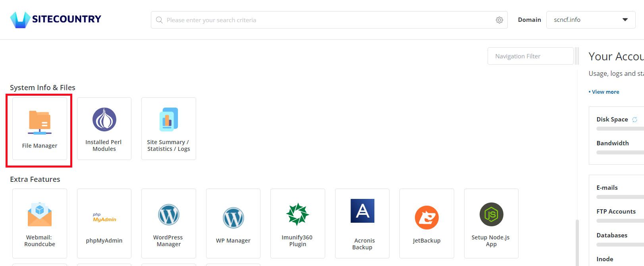The height and width of the screenshot is (266, 644).
Task: Open the WP Manager icon
Action: [233, 218]
